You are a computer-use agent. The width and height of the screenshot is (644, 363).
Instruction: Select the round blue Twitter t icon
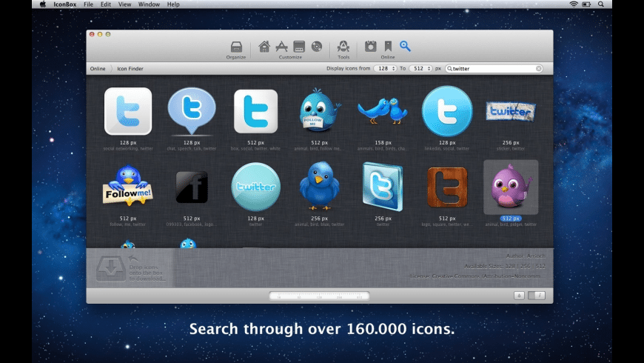point(447,111)
